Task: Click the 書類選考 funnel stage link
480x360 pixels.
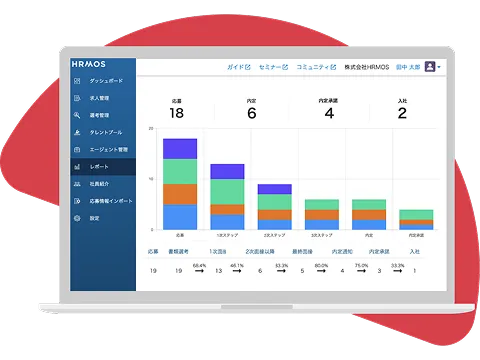Action: coord(178,251)
